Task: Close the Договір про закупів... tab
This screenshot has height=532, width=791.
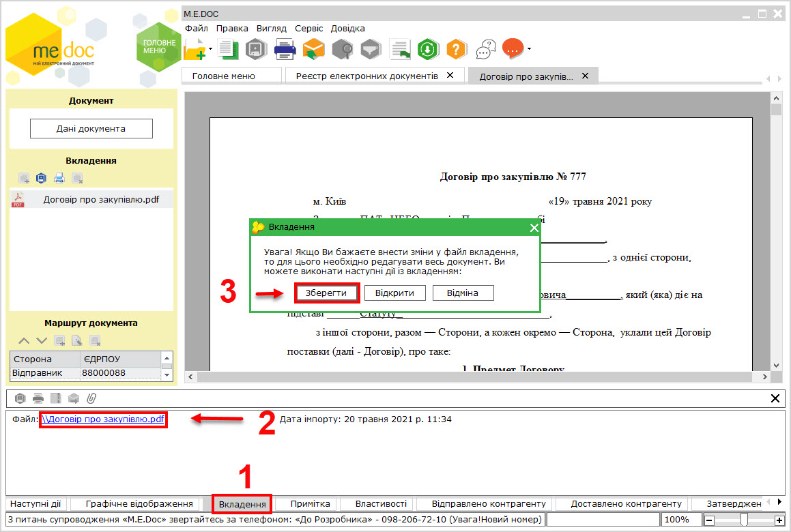Action: click(x=585, y=76)
